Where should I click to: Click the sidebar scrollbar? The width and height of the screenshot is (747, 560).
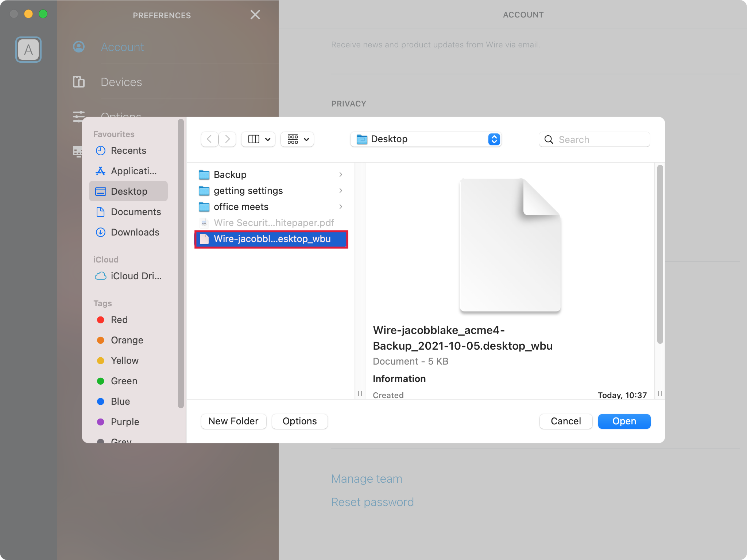181,264
